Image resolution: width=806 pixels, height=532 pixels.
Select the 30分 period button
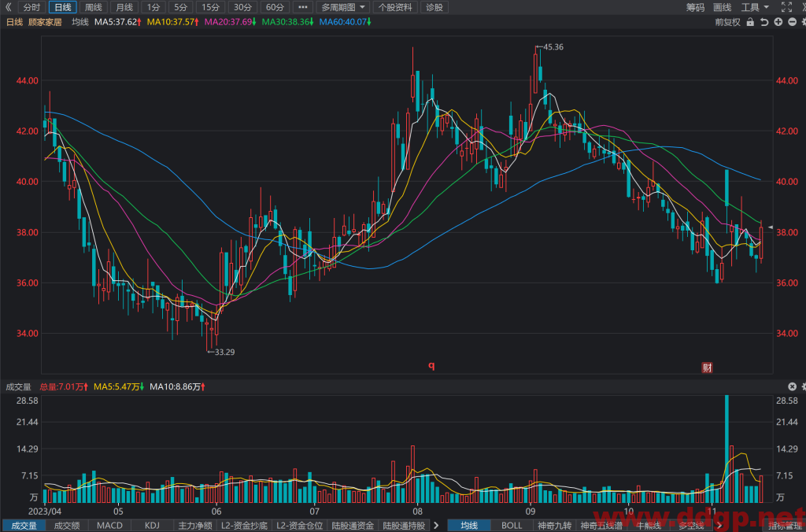[242, 7]
